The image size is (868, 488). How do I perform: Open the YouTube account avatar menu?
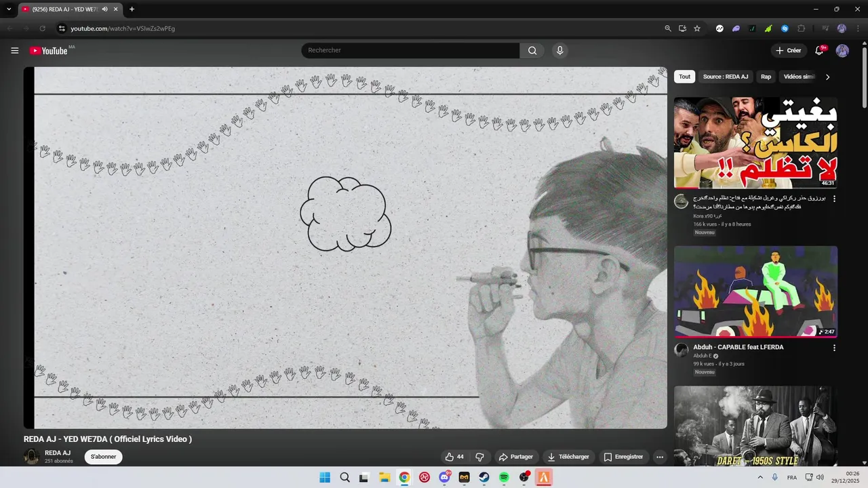pos(842,51)
